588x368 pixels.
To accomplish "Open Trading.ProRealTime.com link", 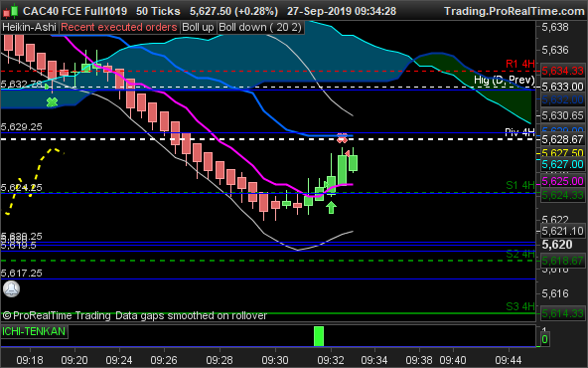I will [514, 11].
